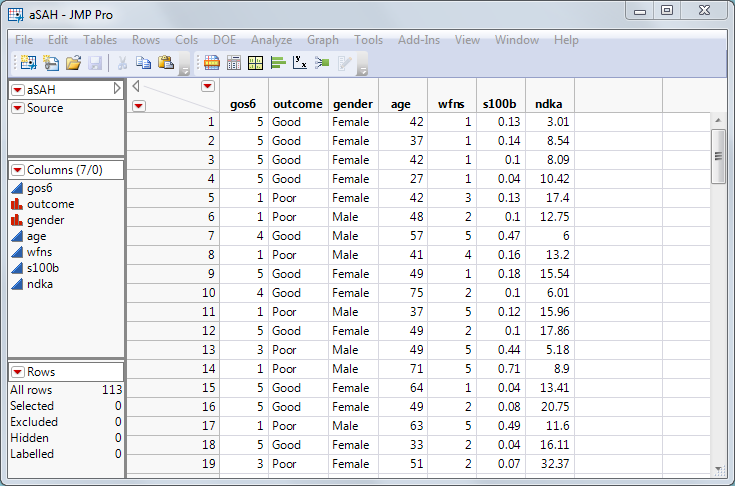735x486 pixels.
Task: Open the Columns panel red triangle menu
Action: coord(18,170)
